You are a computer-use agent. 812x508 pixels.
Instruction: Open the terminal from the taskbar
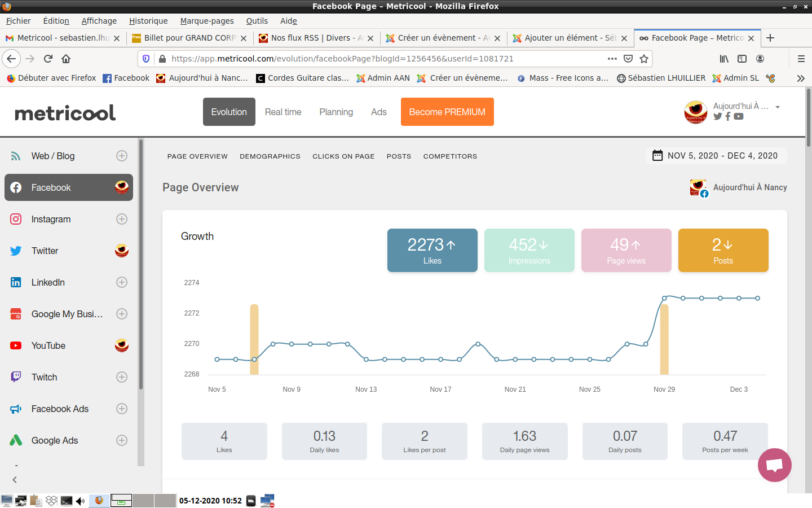pyautogui.click(x=66, y=501)
